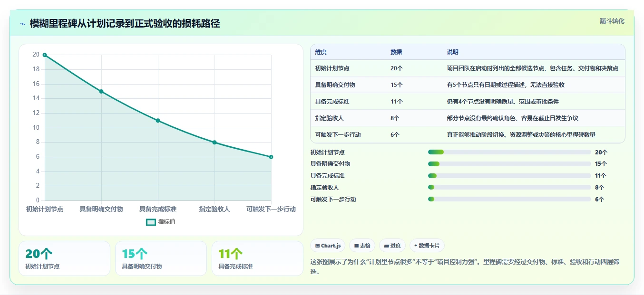Click the chart data point at value 20
This screenshot has width=644, height=295.
coord(45,55)
